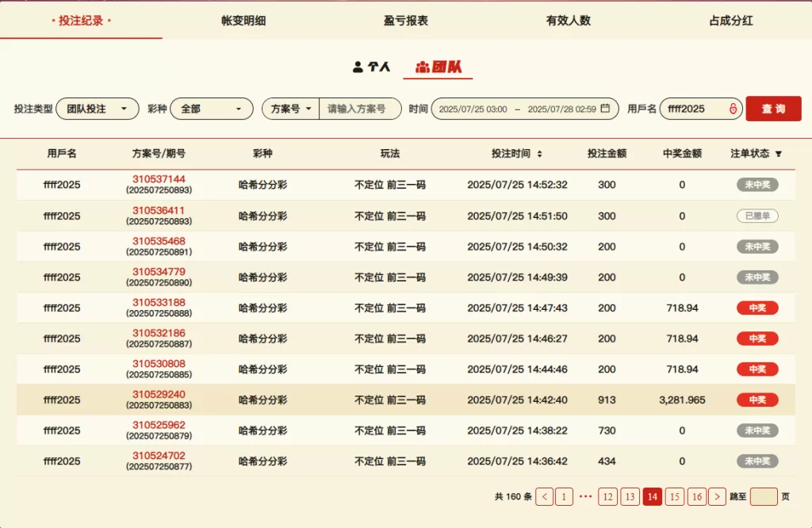This screenshot has height=528, width=812.
Task: Open the 注单状态 filter arrow
Action: click(779, 154)
